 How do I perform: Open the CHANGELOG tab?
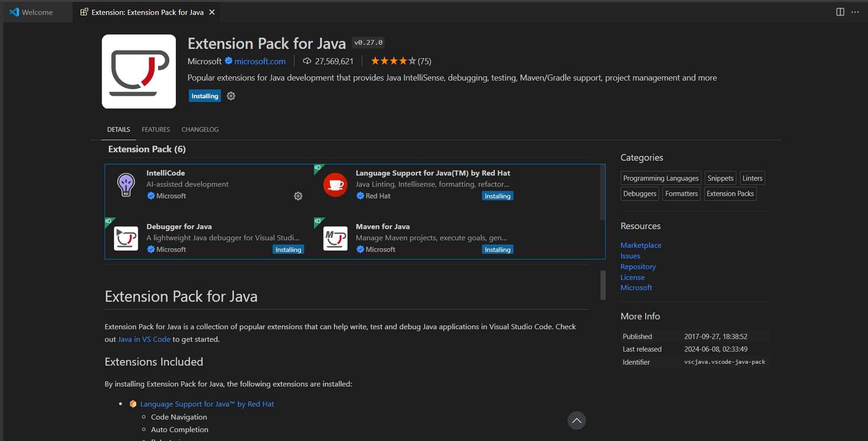(x=200, y=129)
